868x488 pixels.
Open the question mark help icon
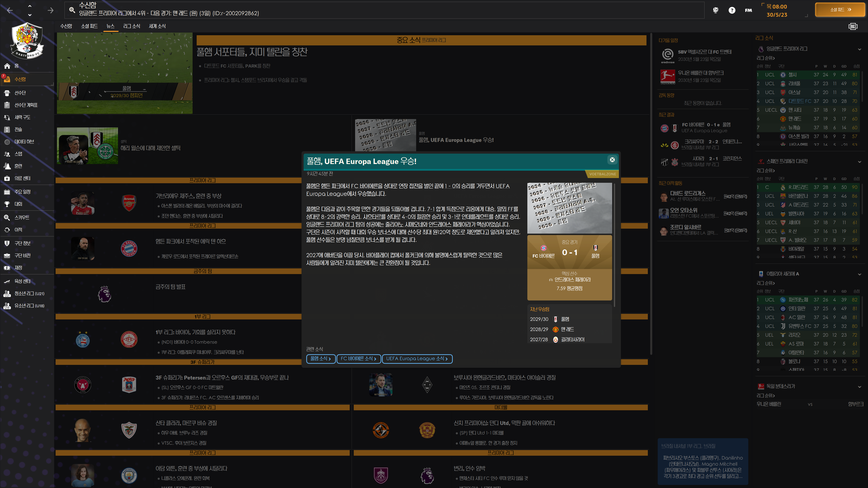pos(732,10)
